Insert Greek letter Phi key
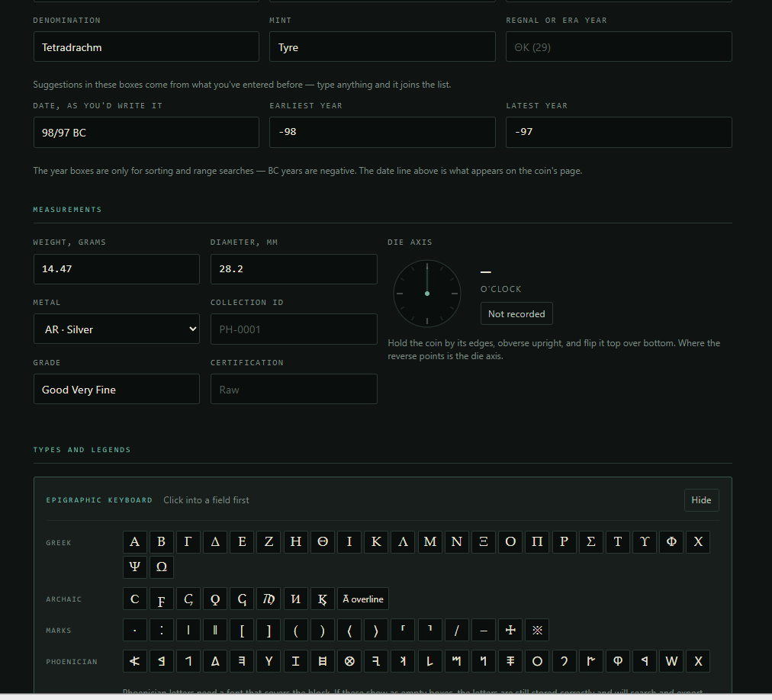The image size is (772, 700). pyautogui.click(x=671, y=542)
